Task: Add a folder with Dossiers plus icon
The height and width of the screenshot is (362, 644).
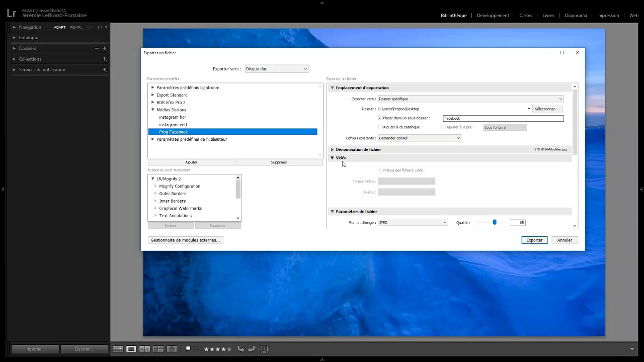Action: click(105, 48)
